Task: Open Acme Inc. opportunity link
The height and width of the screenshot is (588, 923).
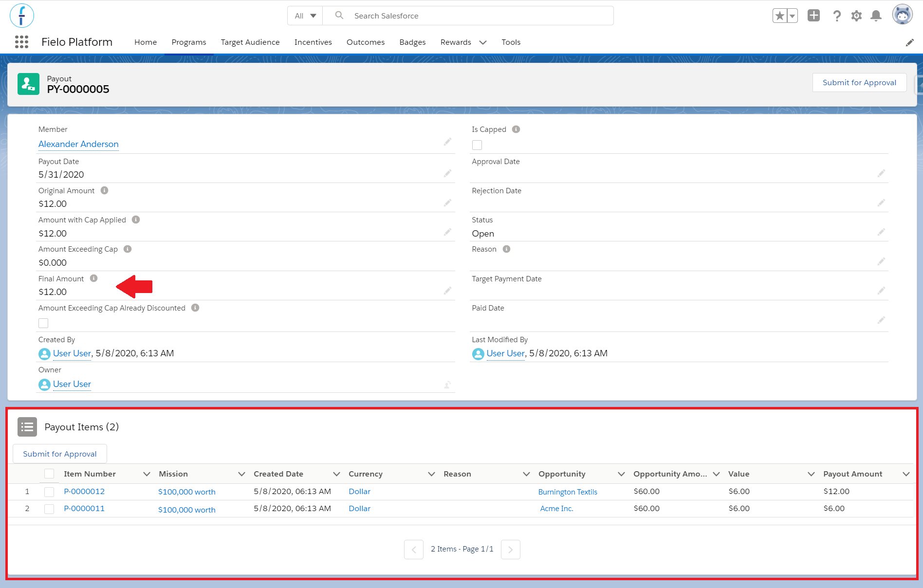Action: point(557,509)
